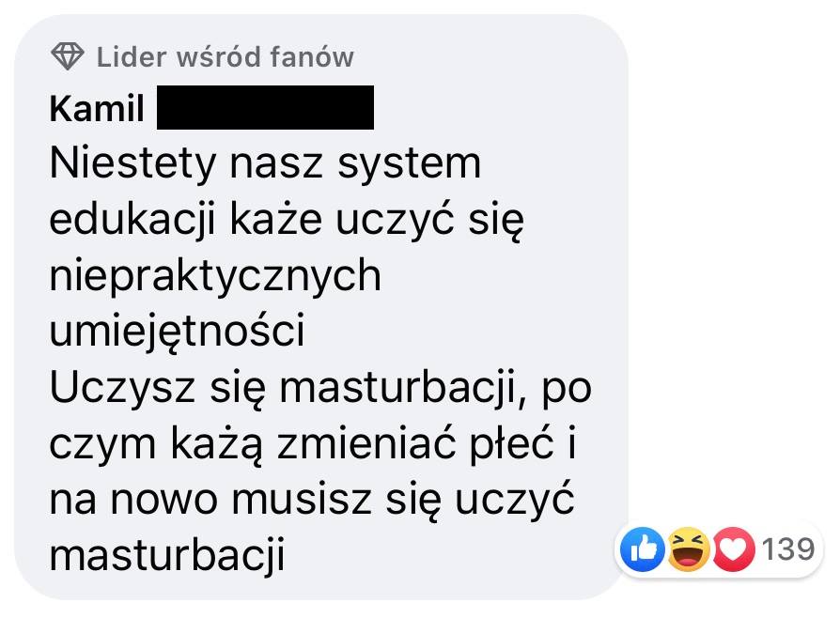The image size is (840, 618).
Task: Click the word 'edukacji' in the comment
Action: pyautogui.click(x=132, y=220)
